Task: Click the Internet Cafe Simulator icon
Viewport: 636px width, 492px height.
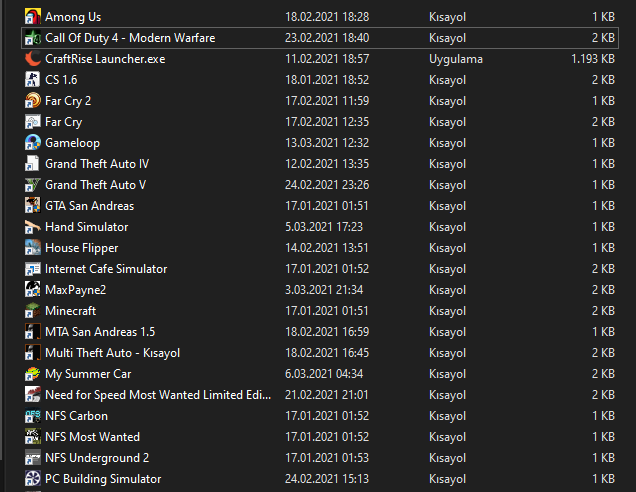Action: [x=32, y=269]
